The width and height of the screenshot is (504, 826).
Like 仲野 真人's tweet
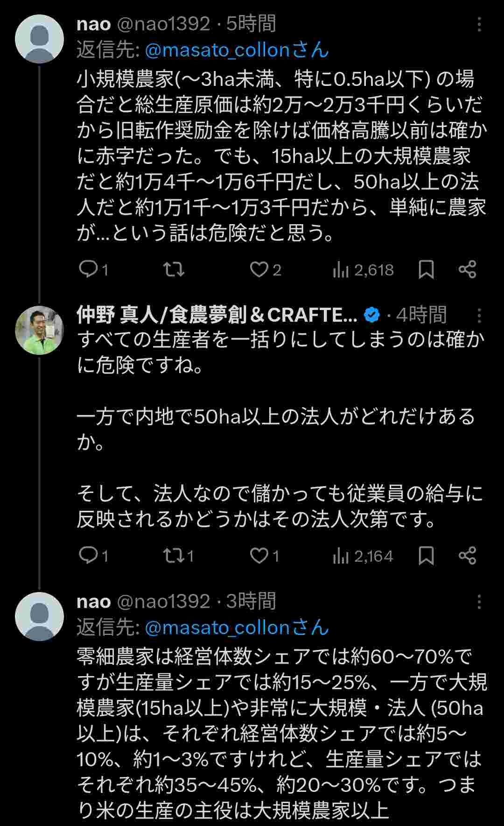click(x=259, y=556)
